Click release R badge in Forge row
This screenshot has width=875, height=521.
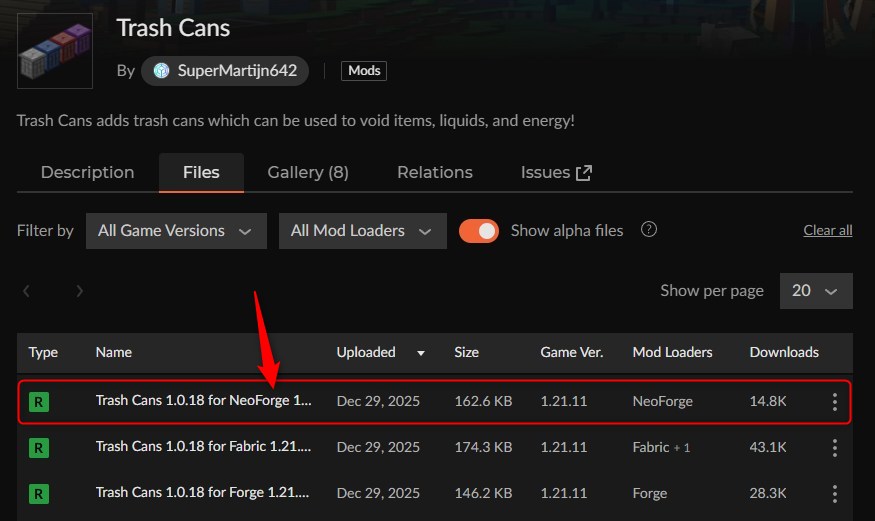click(39, 494)
